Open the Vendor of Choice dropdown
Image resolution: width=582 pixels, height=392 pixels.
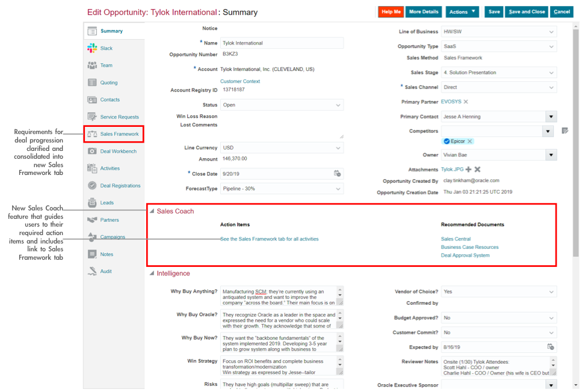click(551, 292)
